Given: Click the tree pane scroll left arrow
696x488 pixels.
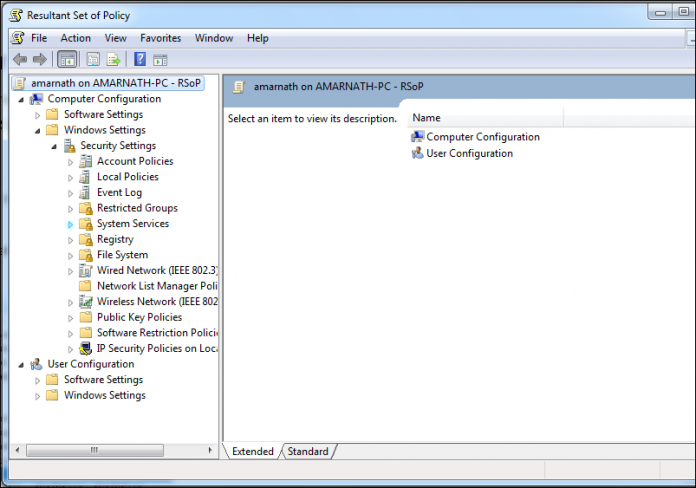Looking at the screenshot, I should (17, 450).
